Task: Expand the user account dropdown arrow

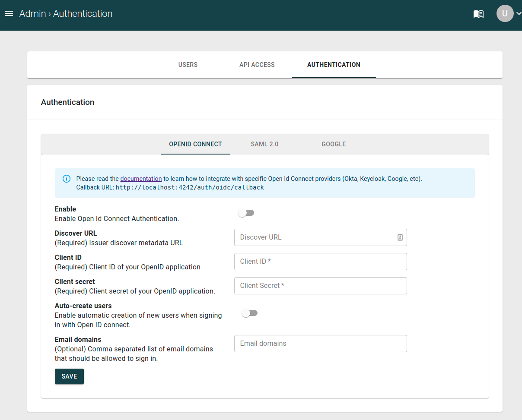Action: coord(519,14)
